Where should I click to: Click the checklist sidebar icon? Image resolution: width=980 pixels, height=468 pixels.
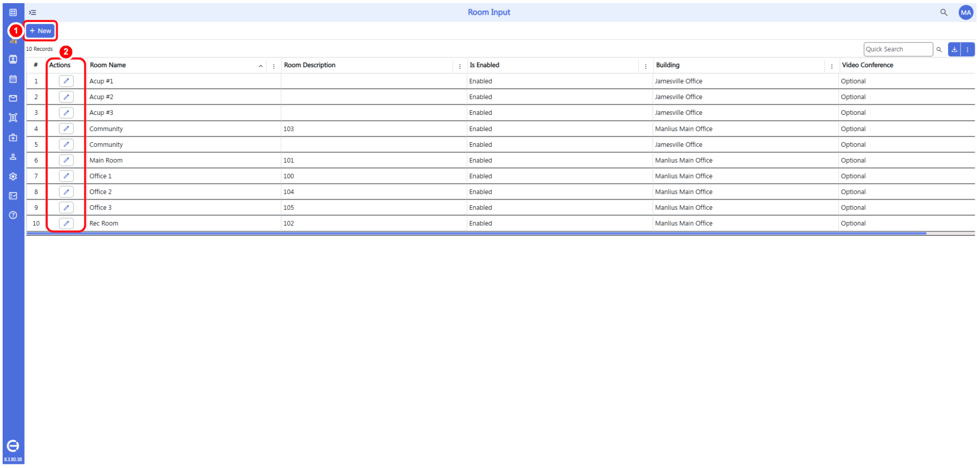click(x=13, y=196)
